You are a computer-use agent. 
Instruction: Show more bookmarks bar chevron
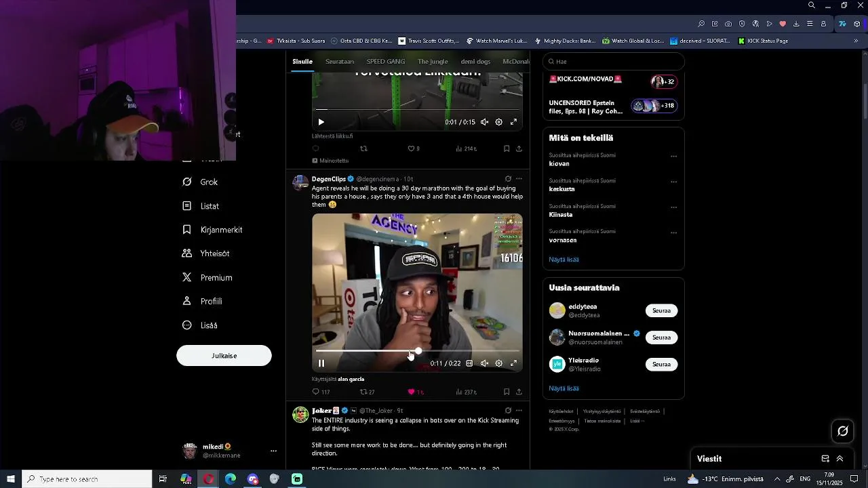coord(855,41)
